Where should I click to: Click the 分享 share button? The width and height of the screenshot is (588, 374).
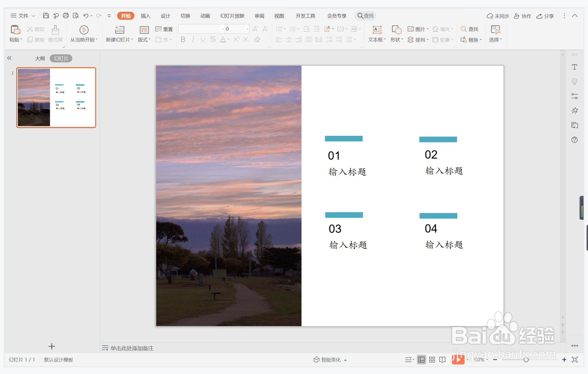pos(545,16)
